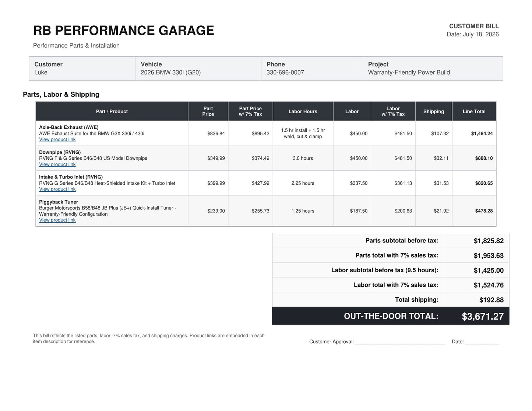Select the RB PERFORMANCE GARAGE heading
532x411 pixels.
coord(124,31)
